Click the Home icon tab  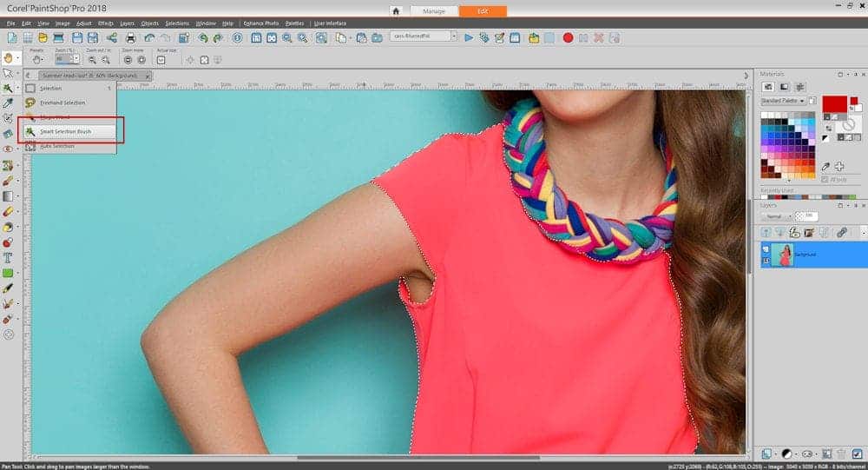pyautogui.click(x=396, y=11)
